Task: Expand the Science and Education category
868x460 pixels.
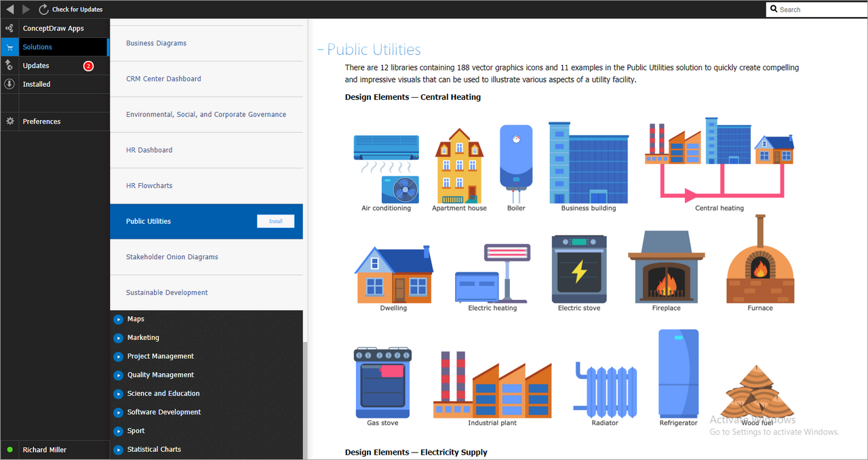Action: (x=119, y=394)
